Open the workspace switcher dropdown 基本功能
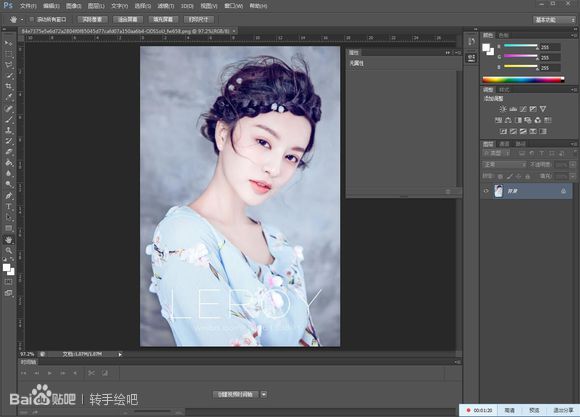580x417 pixels. (554, 20)
